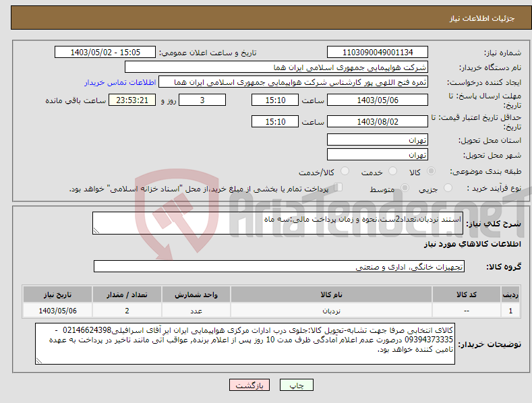Click the تاریخ نیاز column header
The height and width of the screenshot is (403, 532).
click(58, 294)
